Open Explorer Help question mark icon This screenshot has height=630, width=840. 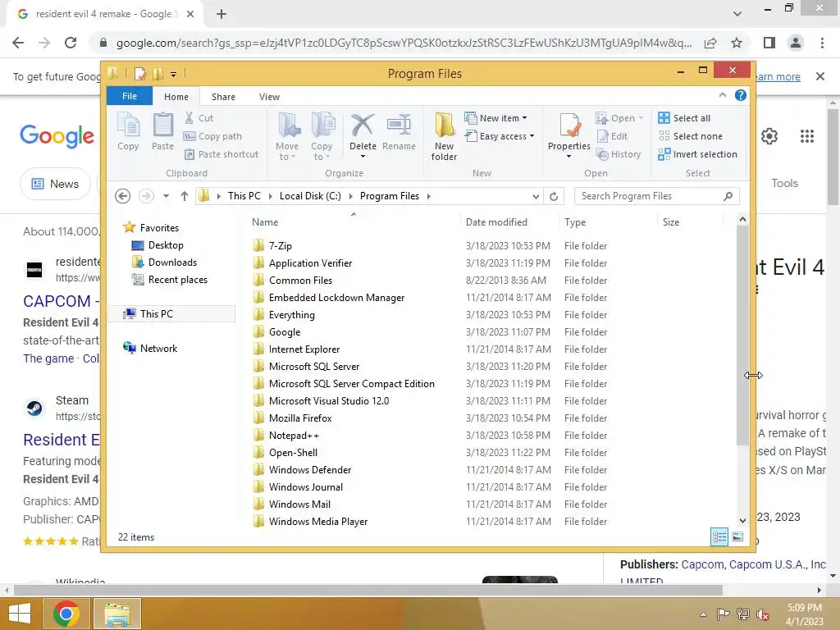pyautogui.click(x=741, y=95)
